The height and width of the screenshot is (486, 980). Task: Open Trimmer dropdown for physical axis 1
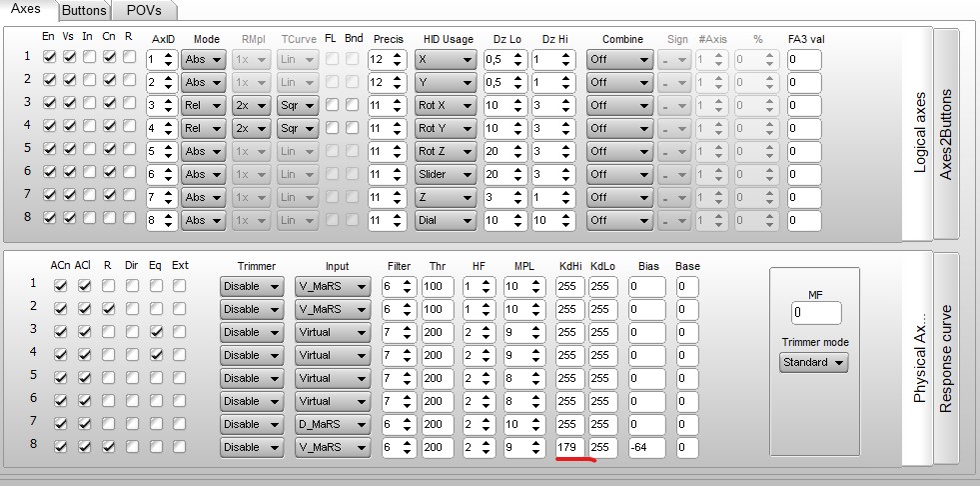coord(252,286)
